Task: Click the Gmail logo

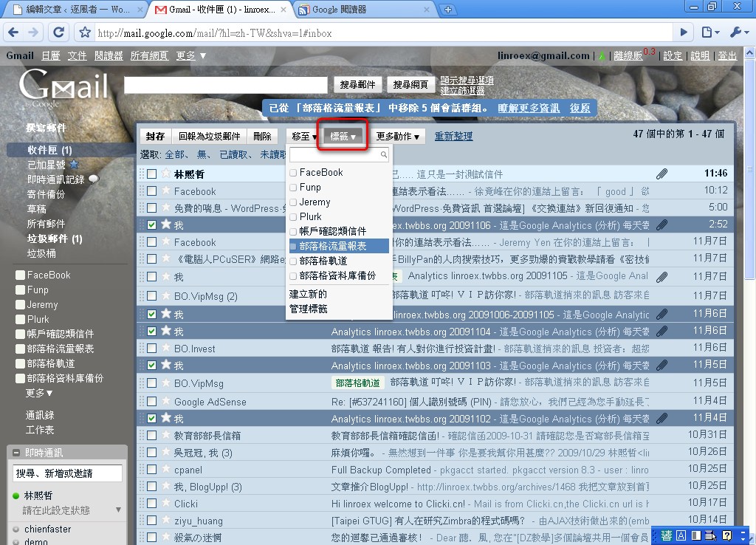Action: (x=63, y=87)
